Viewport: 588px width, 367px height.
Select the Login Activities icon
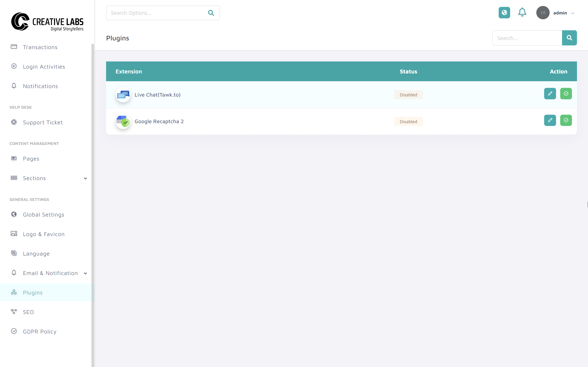14,66
